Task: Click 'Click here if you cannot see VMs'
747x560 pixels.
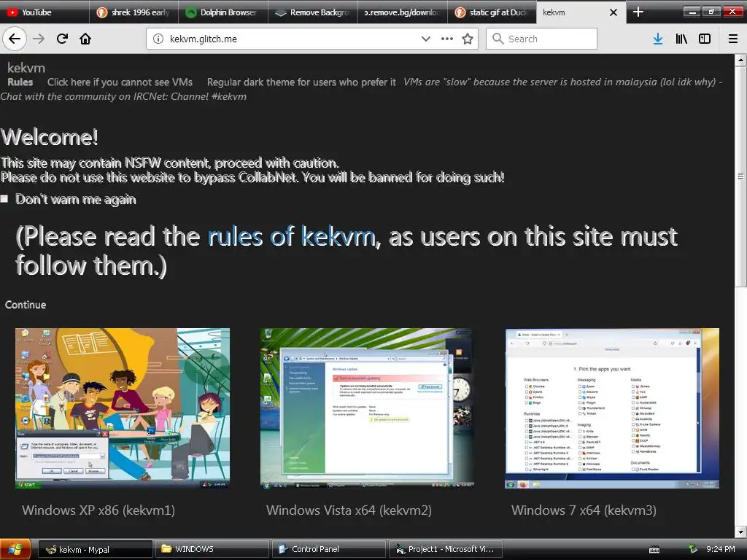Action: click(x=120, y=82)
